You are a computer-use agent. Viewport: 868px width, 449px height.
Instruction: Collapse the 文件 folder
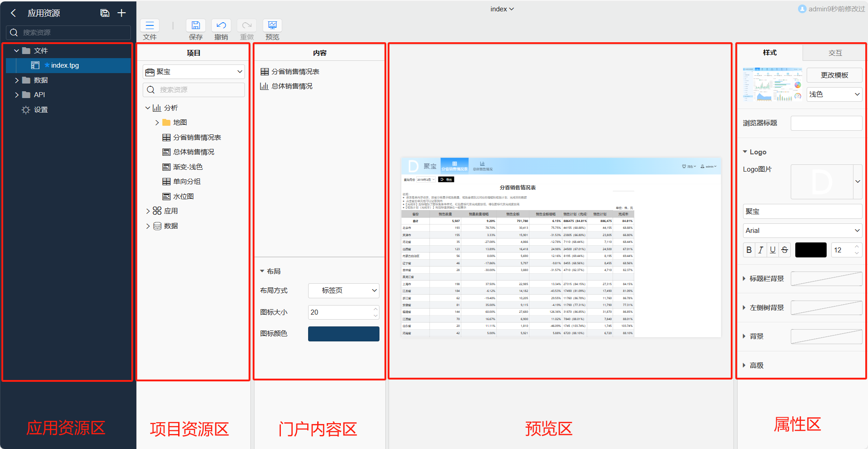point(16,51)
